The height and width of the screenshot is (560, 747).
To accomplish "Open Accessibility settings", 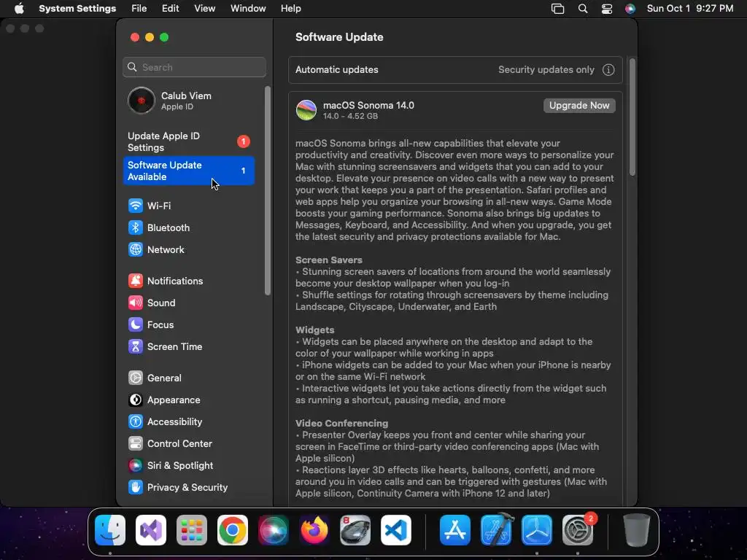I will click(x=189, y=422).
